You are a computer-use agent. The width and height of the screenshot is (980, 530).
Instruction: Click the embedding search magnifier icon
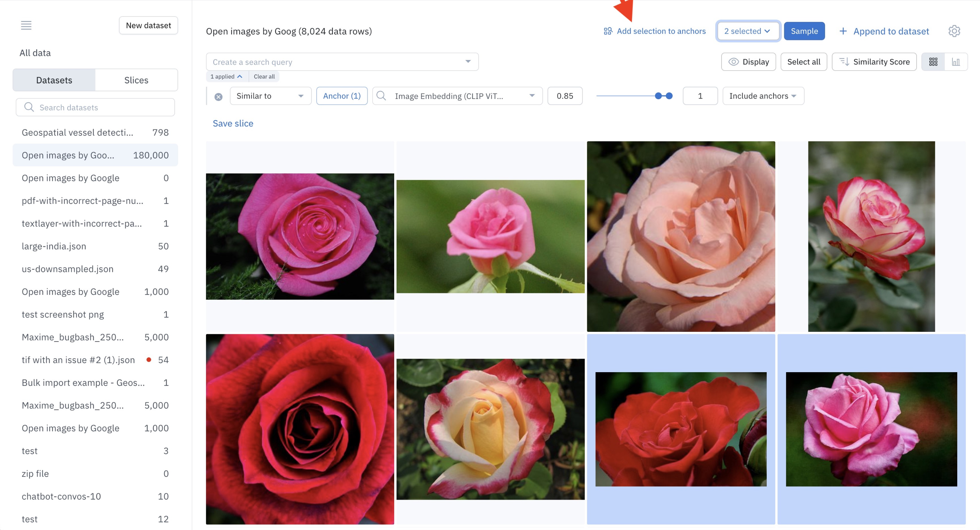(381, 96)
